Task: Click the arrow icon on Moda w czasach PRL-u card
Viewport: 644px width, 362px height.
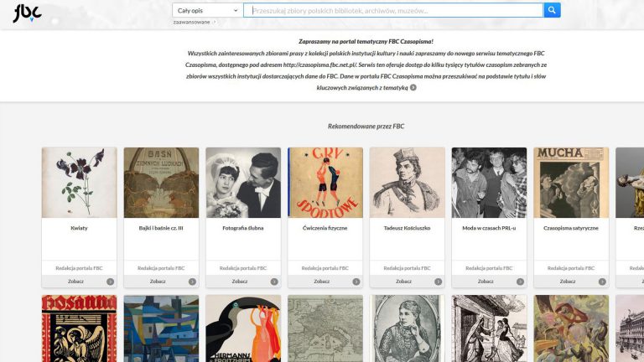Action: (520, 282)
